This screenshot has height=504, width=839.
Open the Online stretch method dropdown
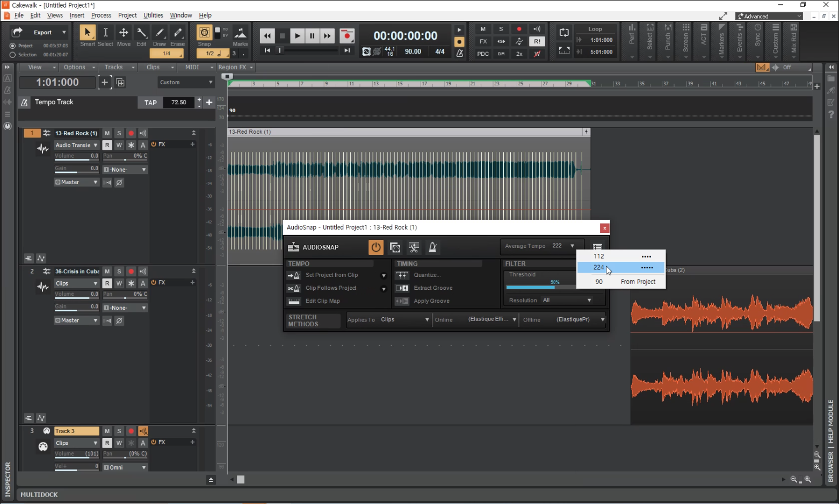[492, 320]
